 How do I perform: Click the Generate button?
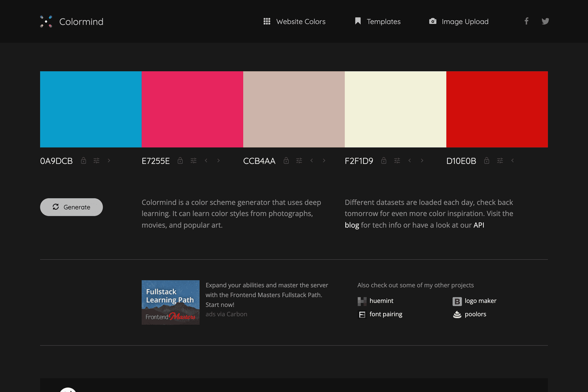coord(71,207)
